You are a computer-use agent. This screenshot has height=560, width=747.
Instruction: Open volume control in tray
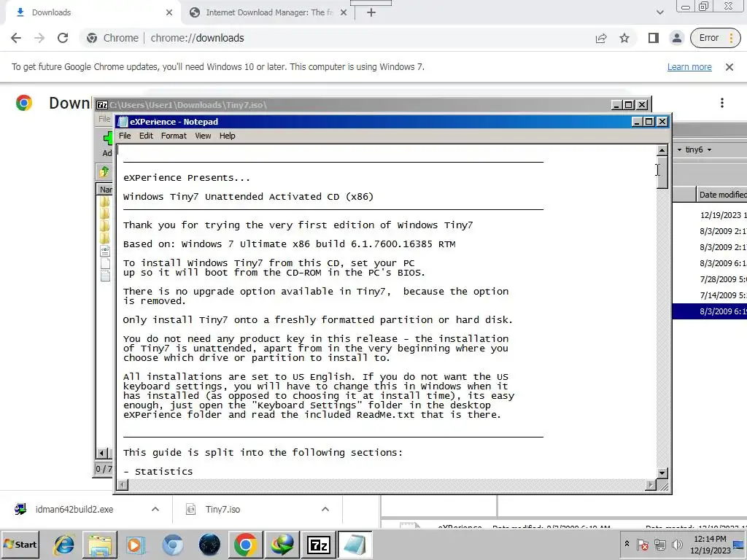[x=677, y=544]
